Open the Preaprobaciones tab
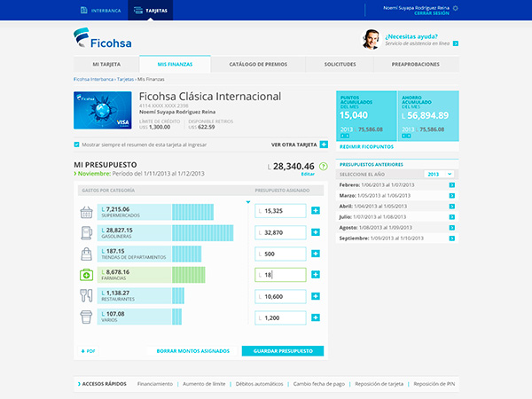This screenshot has width=532, height=399. (416, 64)
